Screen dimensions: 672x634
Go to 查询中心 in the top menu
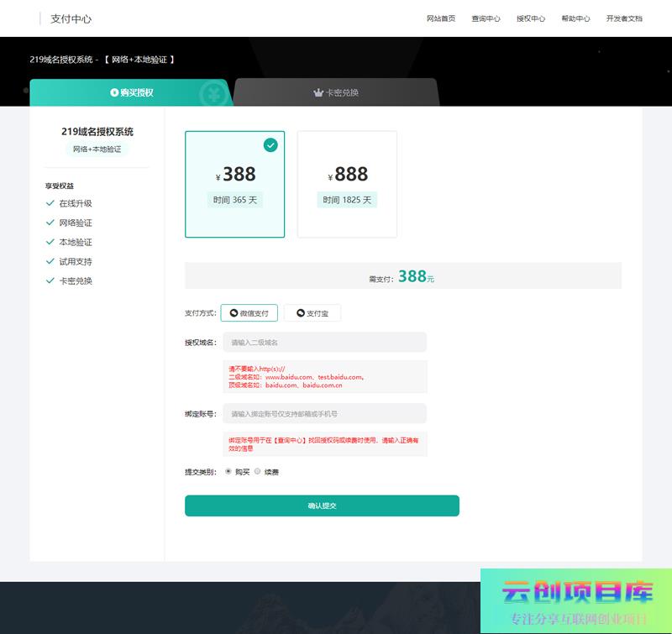coord(486,18)
